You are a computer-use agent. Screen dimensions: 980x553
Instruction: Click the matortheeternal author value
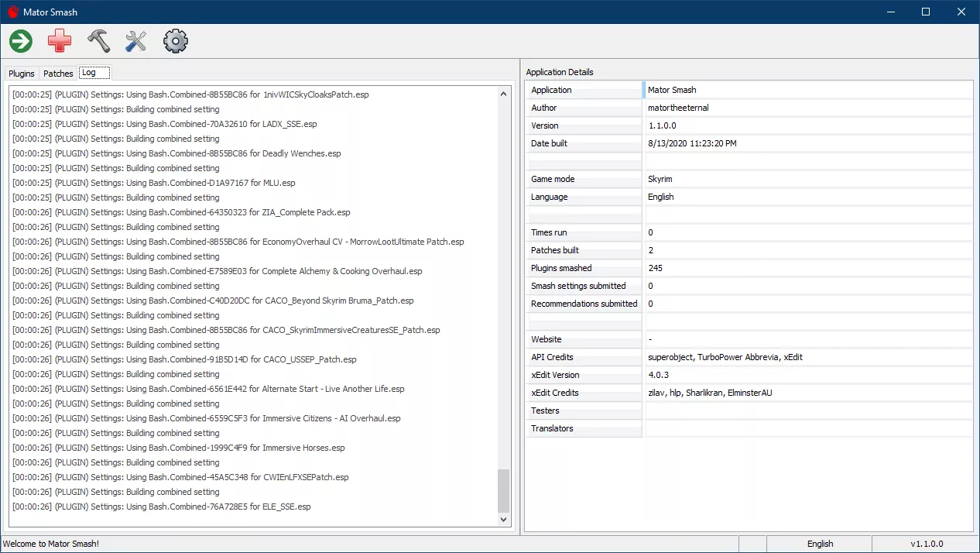tap(678, 108)
